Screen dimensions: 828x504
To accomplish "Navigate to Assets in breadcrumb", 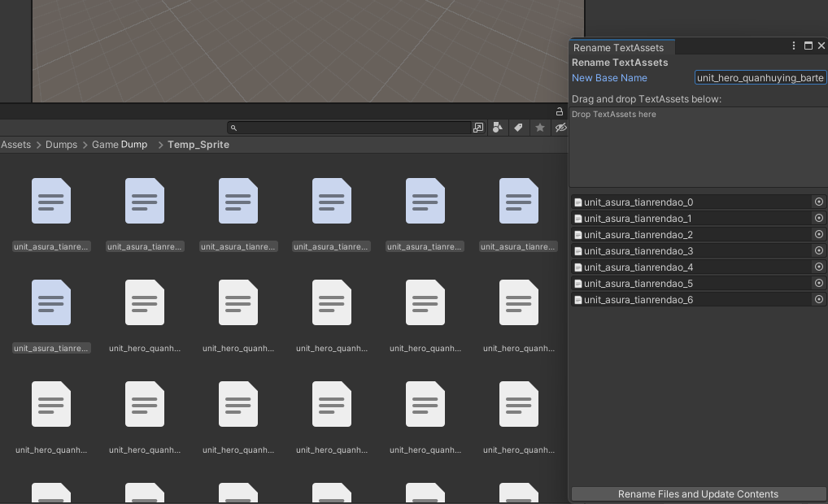I will pos(15,145).
